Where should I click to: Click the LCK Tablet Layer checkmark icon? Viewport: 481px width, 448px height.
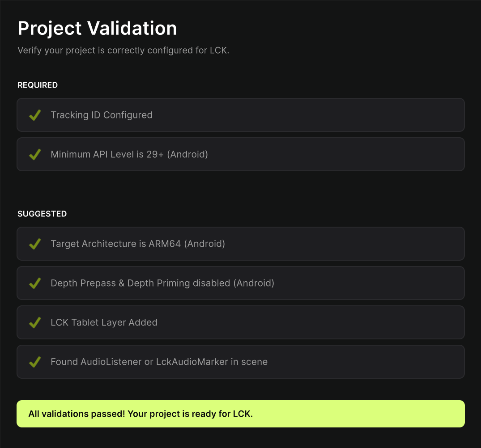point(35,323)
